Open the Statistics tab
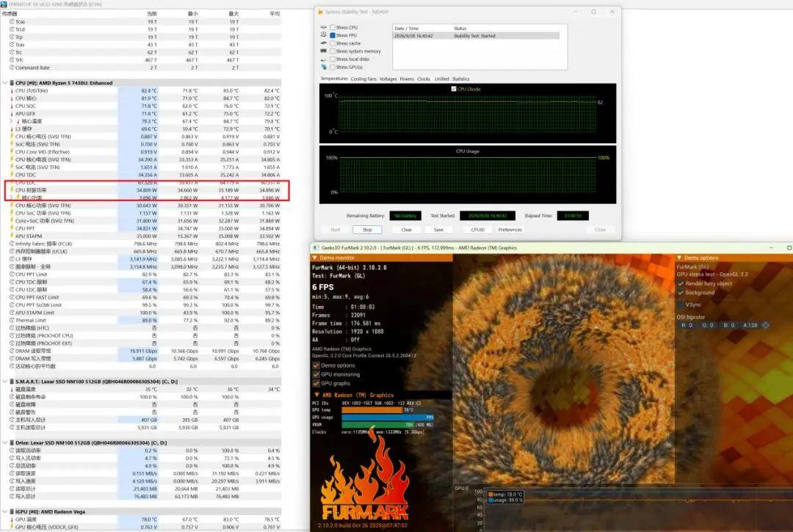The width and height of the screenshot is (793, 532). point(460,79)
